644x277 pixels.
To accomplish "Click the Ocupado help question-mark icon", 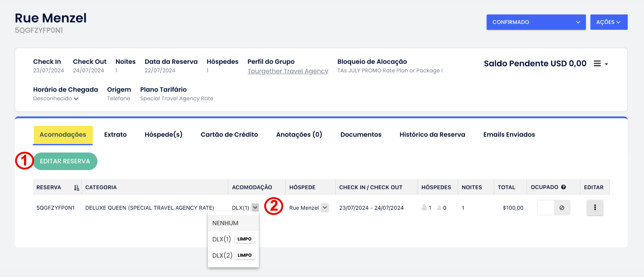I will (563, 187).
